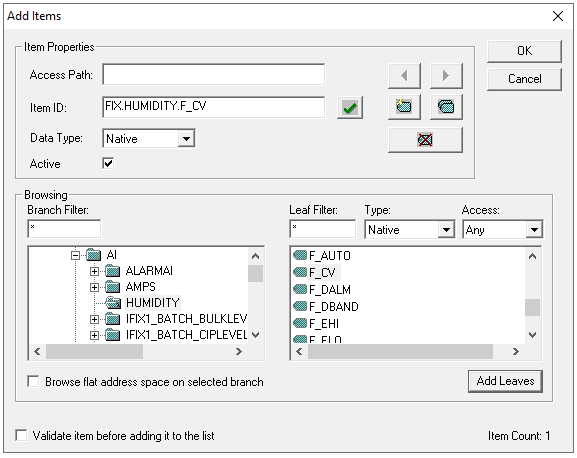Click the F_DALM leaf tag icon
577x458 pixels.
pos(300,289)
